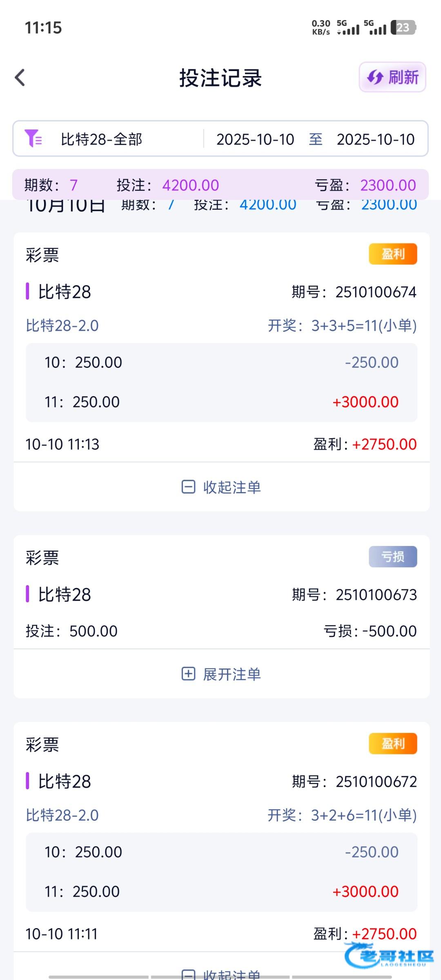
Task: Tap the purple filter funnel icon
Action: tap(33, 138)
